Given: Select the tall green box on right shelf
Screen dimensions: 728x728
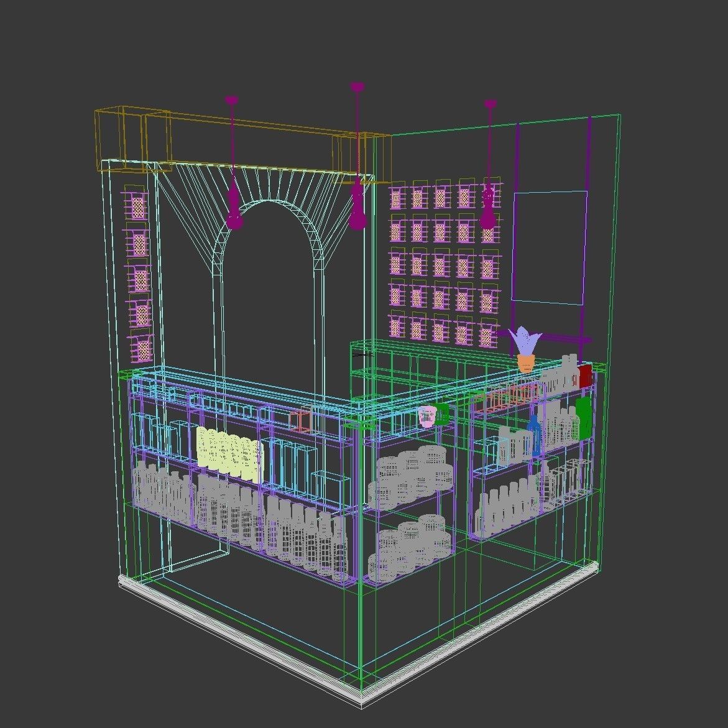Looking at the screenshot, I should point(584,417).
